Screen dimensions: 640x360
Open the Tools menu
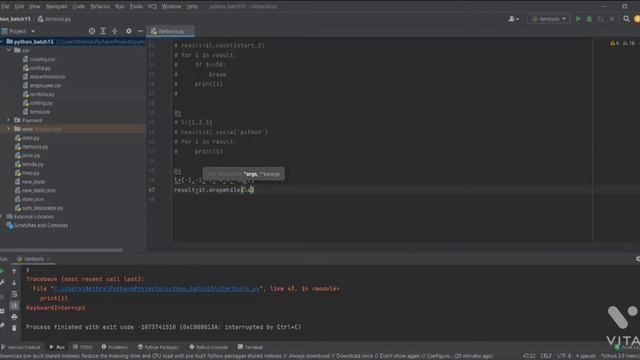pyautogui.click(x=136, y=7)
